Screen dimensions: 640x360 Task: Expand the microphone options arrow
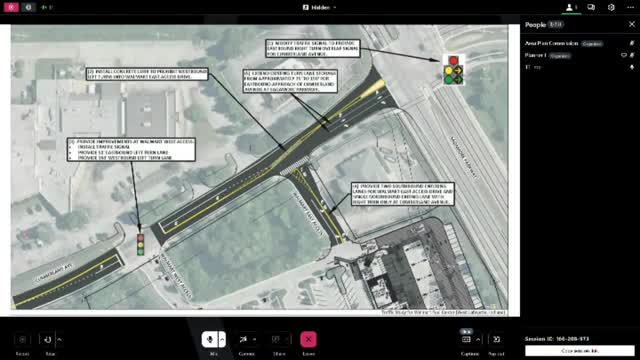(222, 339)
